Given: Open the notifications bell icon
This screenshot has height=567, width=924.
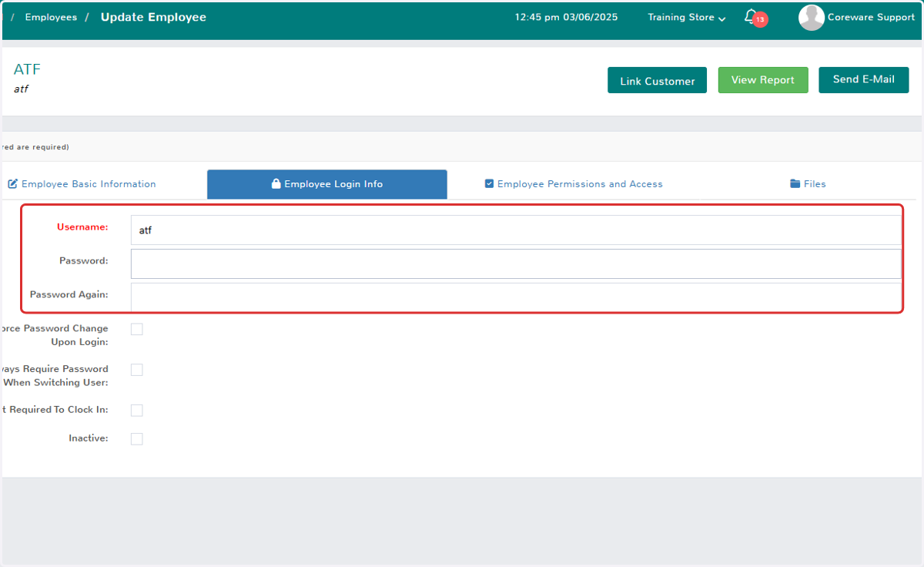Looking at the screenshot, I should [751, 17].
